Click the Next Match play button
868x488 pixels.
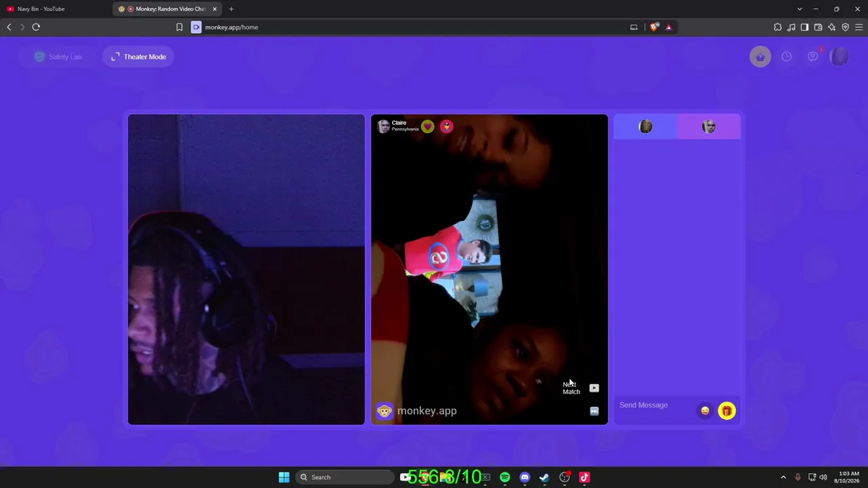[x=594, y=388]
